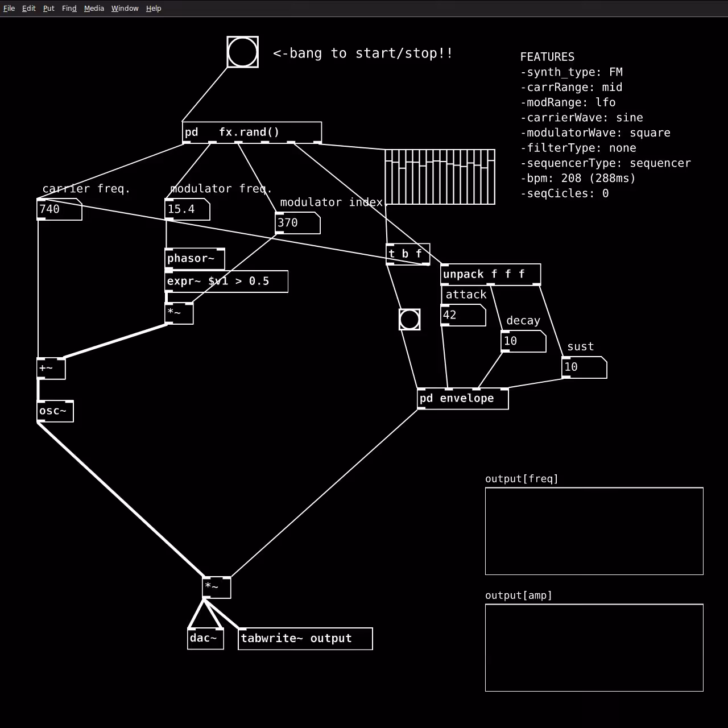Image resolution: width=728 pixels, height=728 pixels.
Task: Open the Put menu
Action: point(49,9)
